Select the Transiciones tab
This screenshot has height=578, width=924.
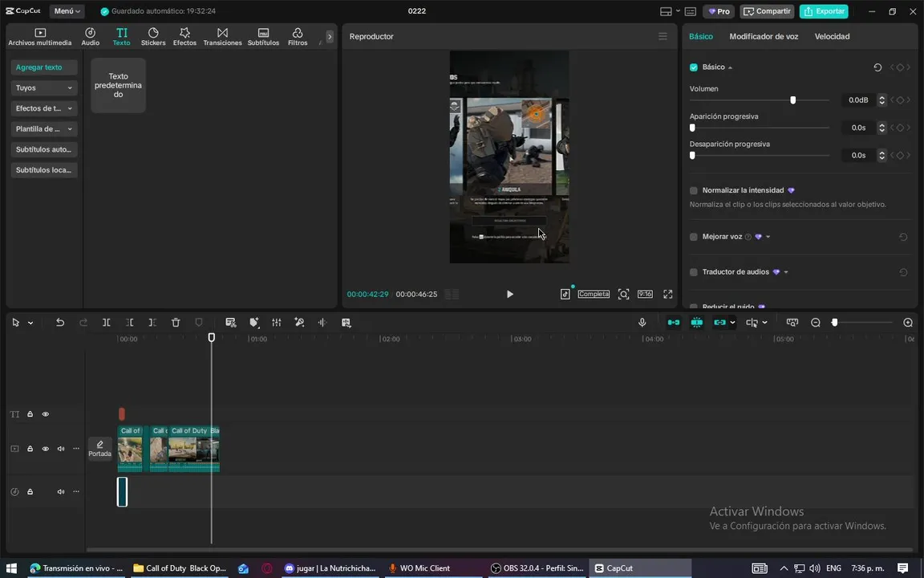point(222,37)
